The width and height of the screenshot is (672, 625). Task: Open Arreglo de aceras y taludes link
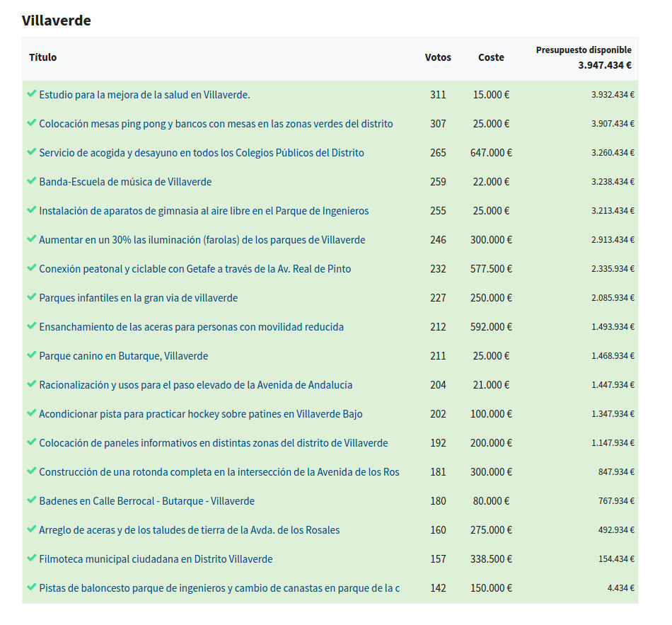(x=190, y=530)
